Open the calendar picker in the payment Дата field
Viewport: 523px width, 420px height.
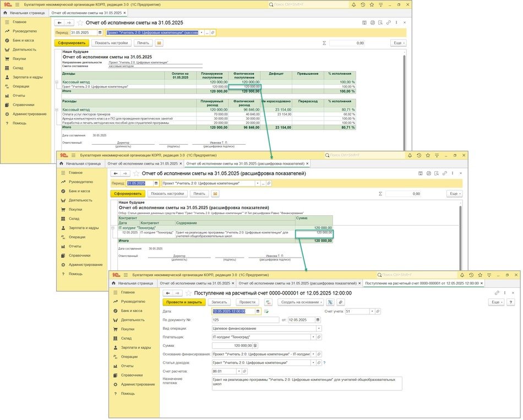point(259,312)
